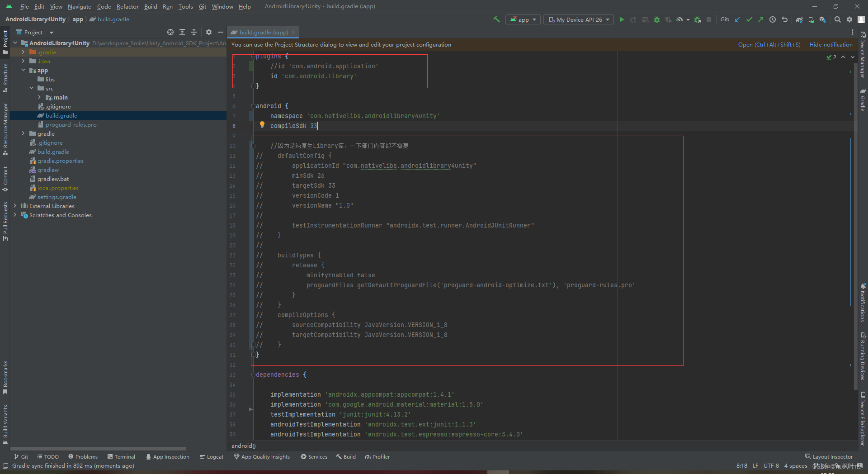Open the My Device API 26 device dropdown
Viewport: 868px width, 474px height.
pyautogui.click(x=578, y=19)
